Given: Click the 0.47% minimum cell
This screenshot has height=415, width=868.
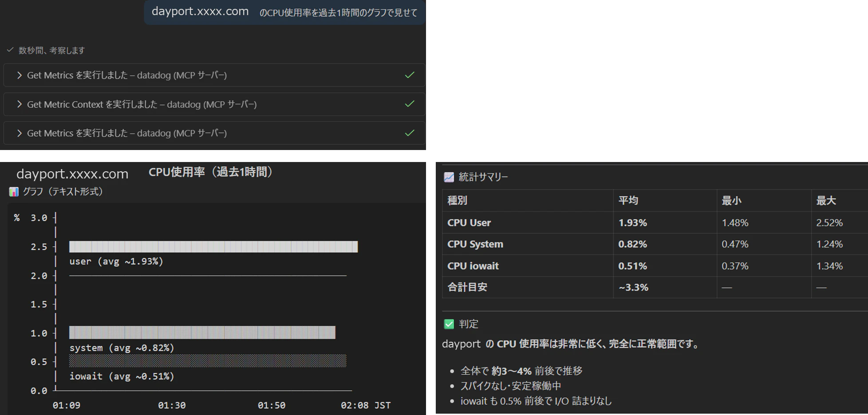Looking at the screenshot, I should click(735, 244).
